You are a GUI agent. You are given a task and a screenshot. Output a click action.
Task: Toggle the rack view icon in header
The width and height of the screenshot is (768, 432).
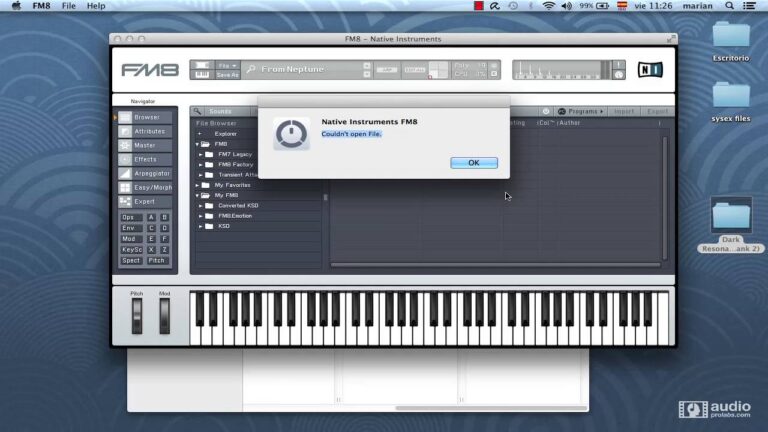[x=202, y=65]
